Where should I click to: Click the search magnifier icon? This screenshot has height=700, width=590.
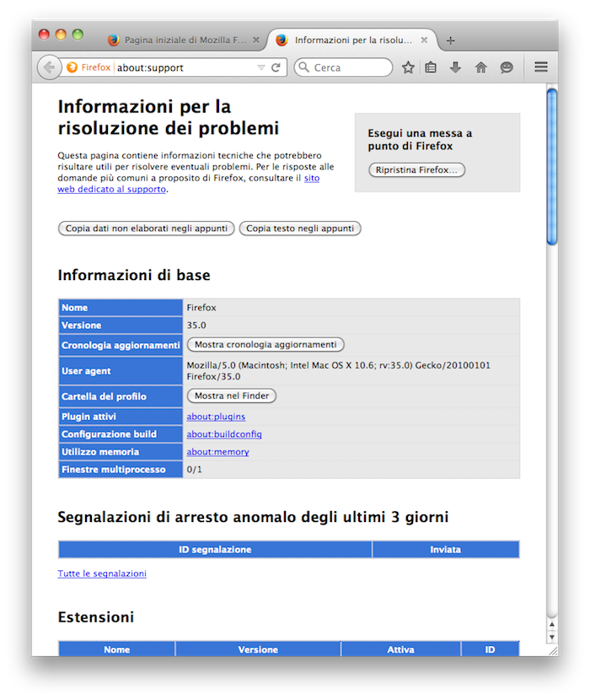(x=304, y=67)
